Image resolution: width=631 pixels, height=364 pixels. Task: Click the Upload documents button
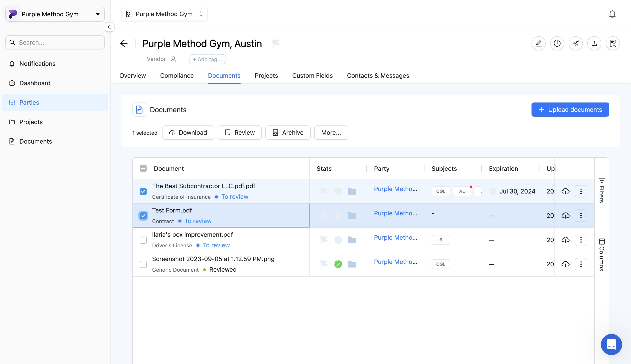[570, 110]
